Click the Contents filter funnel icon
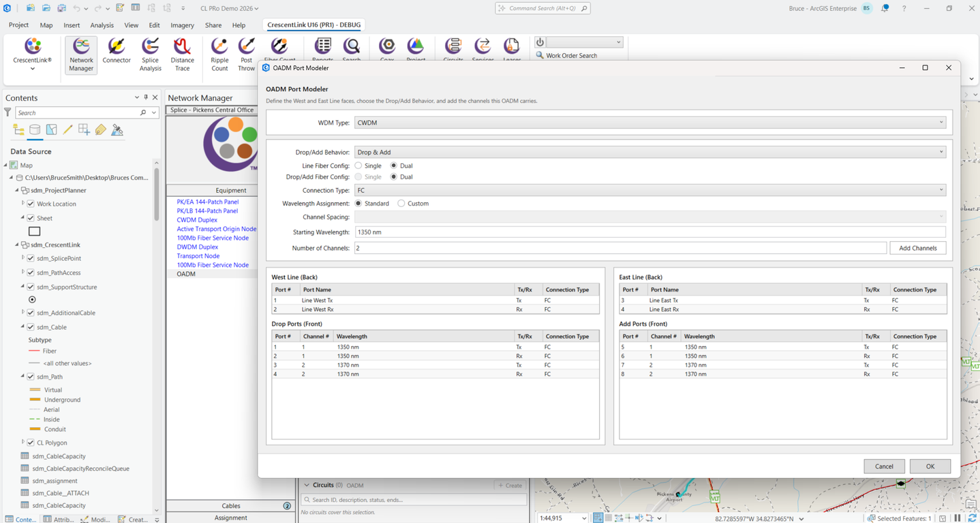The width and height of the screenshot is (980, 523). pos(7,112)
